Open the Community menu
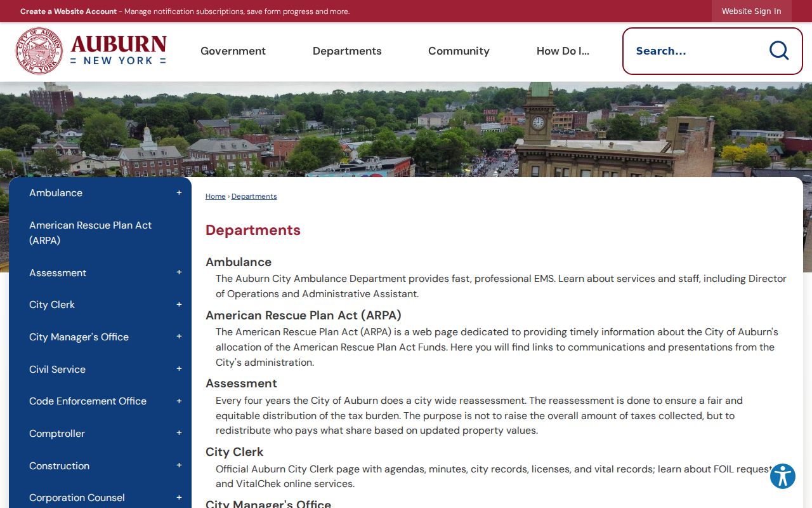Screen dimensions: 812x508 459,51
